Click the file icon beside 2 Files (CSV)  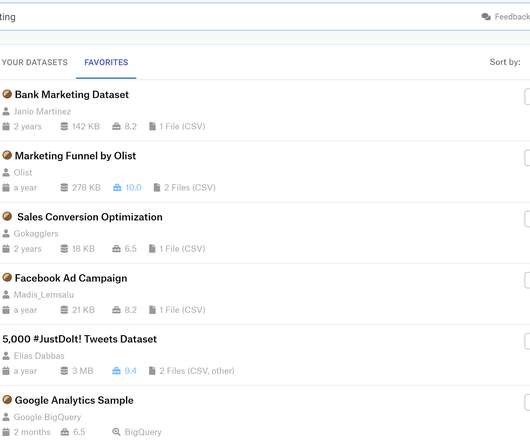(156, 188)
